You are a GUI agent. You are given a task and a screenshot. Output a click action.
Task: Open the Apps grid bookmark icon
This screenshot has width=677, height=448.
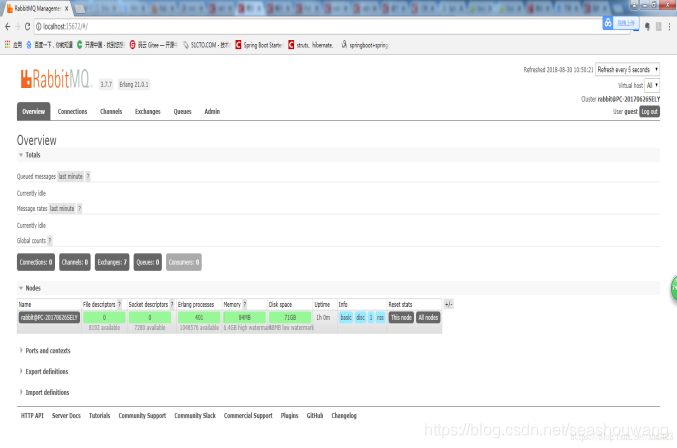click(x=7, y=44)
